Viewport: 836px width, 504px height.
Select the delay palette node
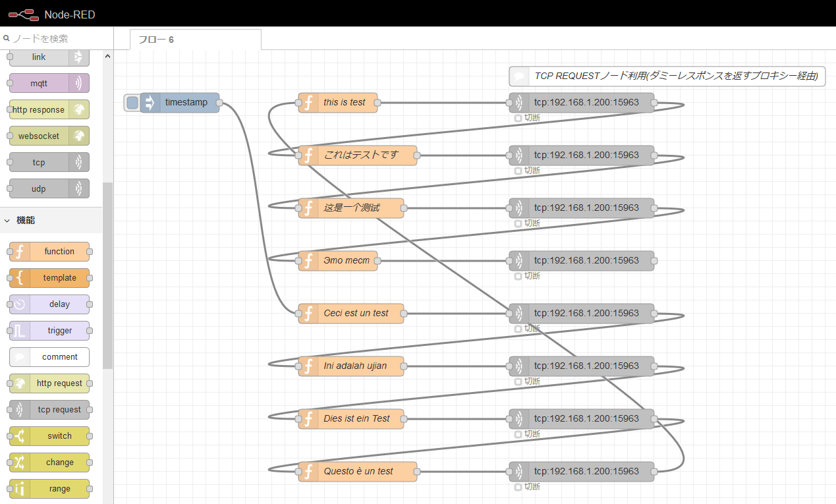pos(49,304)
